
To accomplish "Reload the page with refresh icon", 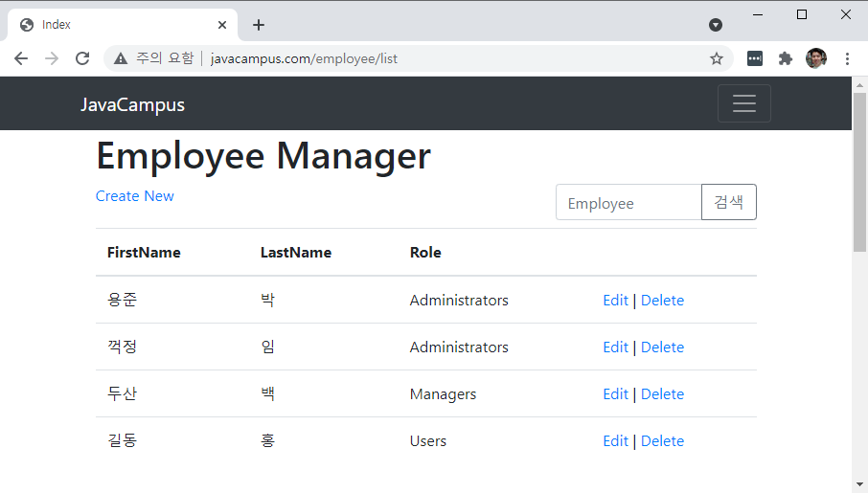I will click(82, 58).
